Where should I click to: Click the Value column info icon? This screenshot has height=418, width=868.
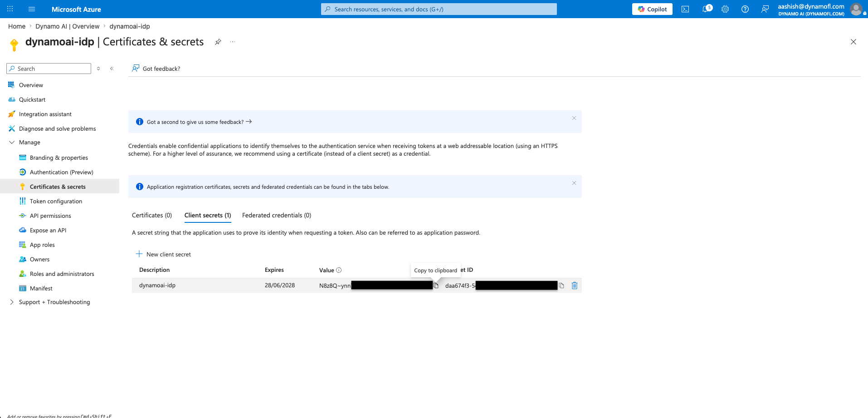click(339, 270)
